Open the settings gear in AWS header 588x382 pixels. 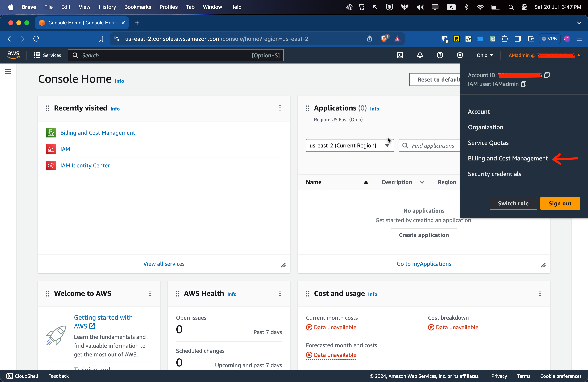tap(460, 55)
